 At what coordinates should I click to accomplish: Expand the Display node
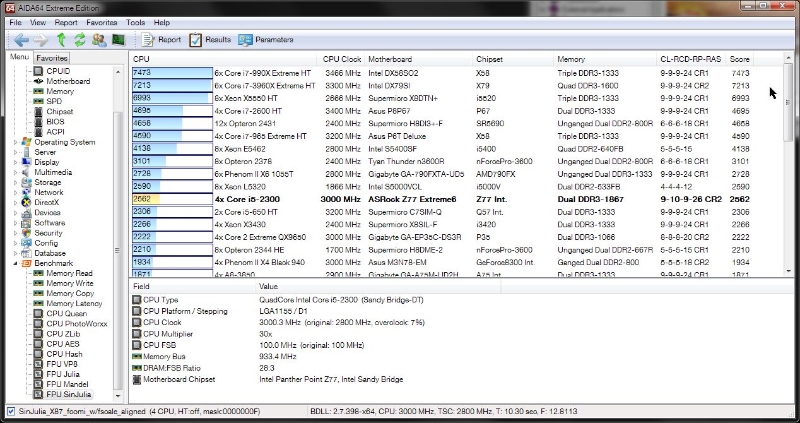(x=15, y=162)
